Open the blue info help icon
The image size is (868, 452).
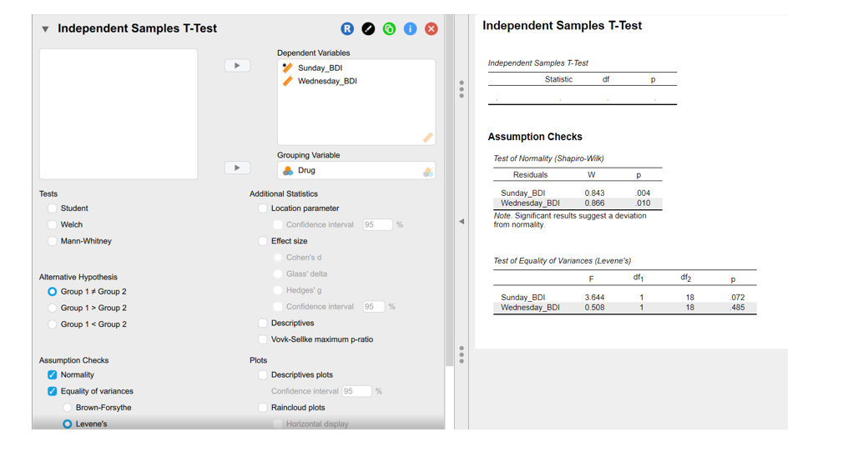pyautogui.click(x=410, y=28)
